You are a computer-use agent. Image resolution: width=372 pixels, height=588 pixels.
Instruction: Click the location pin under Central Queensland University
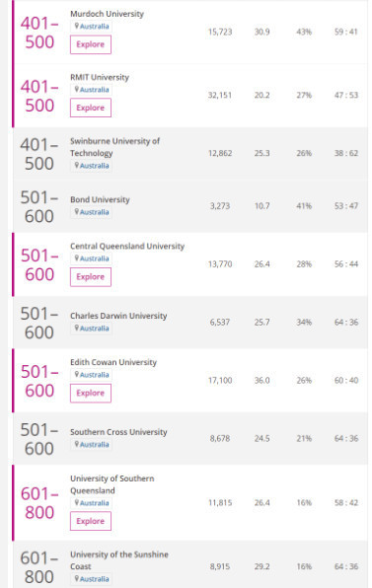pyautogui.click(x=77, y=258)
